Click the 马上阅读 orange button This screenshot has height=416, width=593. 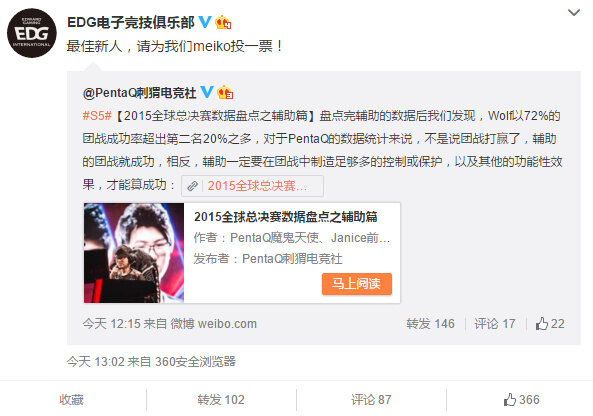(357, 284)
